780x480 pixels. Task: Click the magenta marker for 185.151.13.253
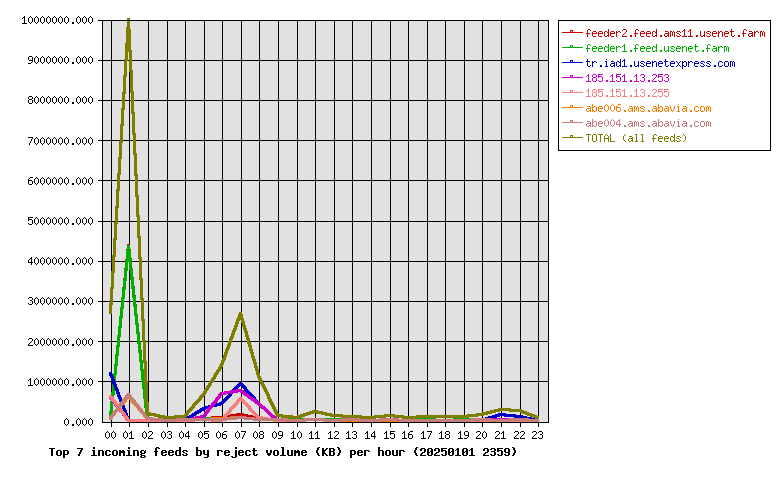tap(572, 77)
